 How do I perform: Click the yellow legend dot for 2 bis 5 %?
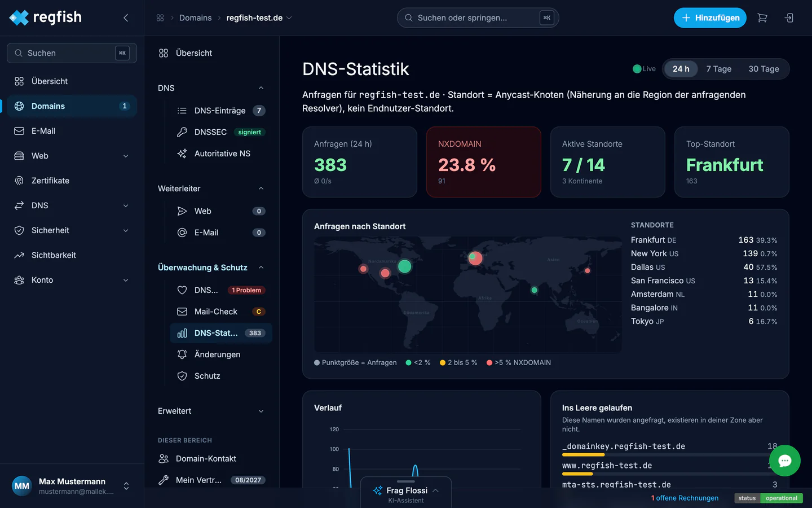443,362
